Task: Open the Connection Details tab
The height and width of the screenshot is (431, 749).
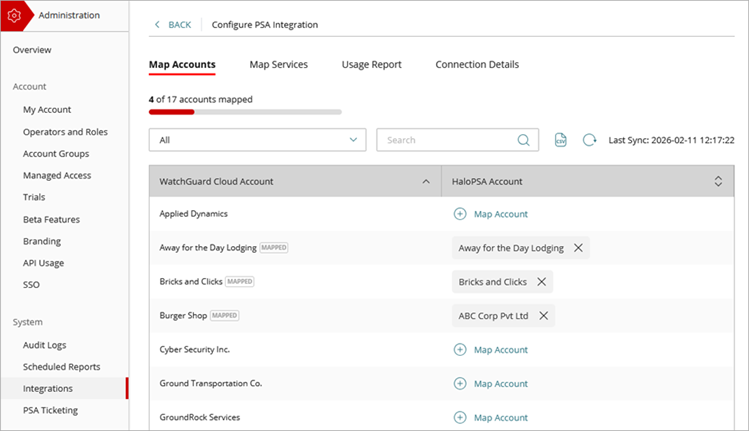Action: (477, 65)
